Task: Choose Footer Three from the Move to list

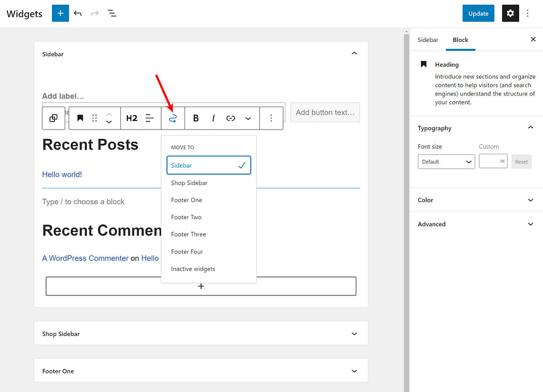Action: click(x=188, y=234)
